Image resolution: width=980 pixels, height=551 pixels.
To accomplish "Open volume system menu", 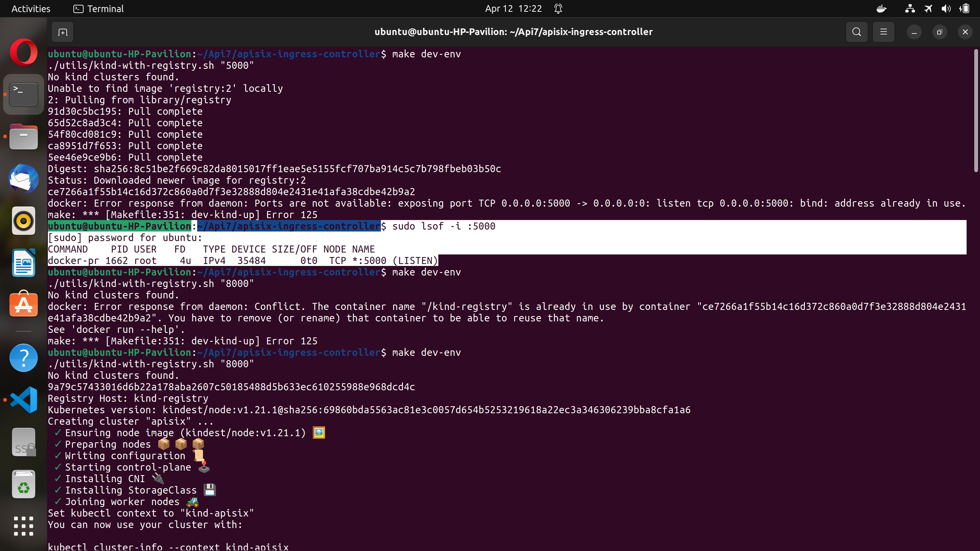I will (x=946, y=9).
